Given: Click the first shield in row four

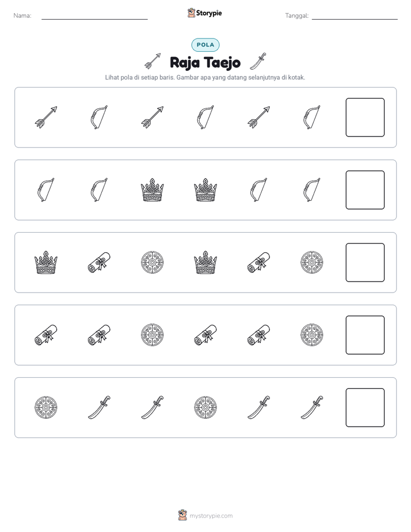Looking at the screenshot, I should pos(153,335).
